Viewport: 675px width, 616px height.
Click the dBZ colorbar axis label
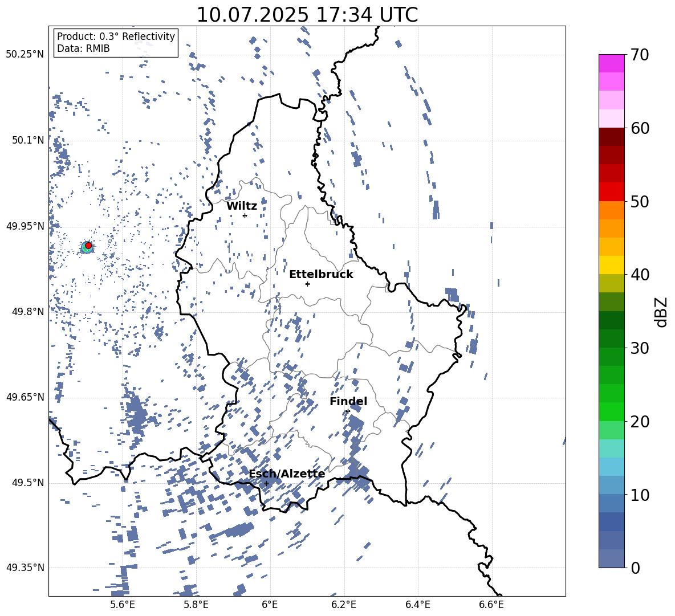662,312
